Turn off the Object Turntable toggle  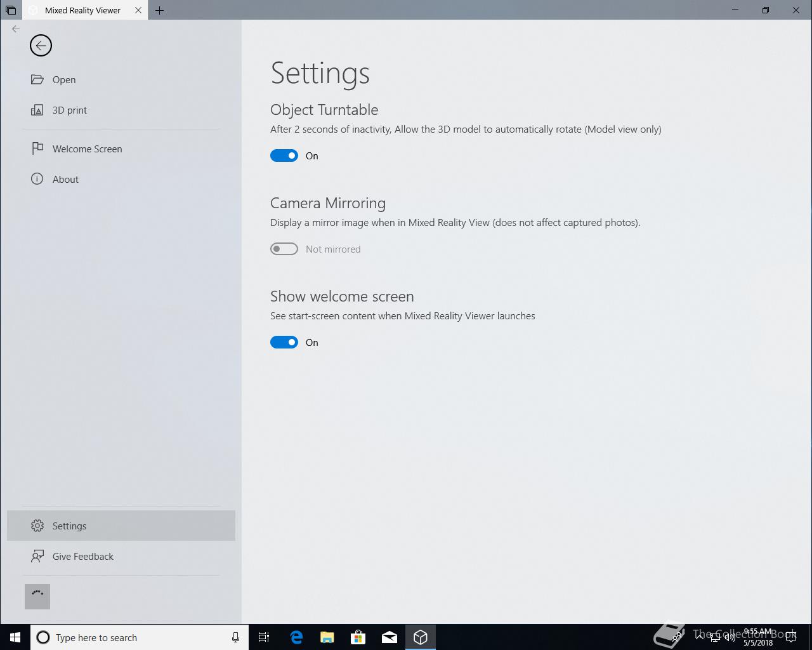click(284, 156)
